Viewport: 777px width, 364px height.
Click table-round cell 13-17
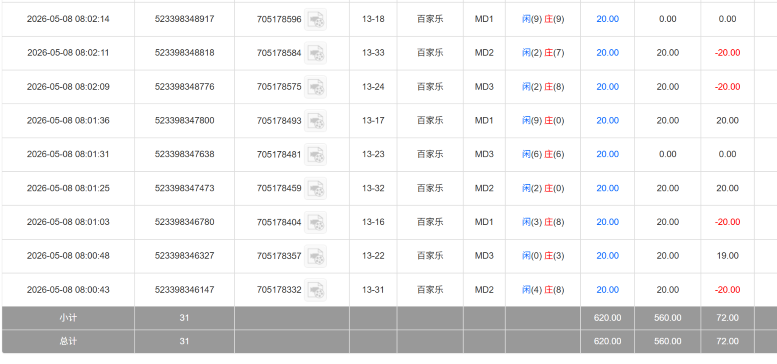pos(373,120)
